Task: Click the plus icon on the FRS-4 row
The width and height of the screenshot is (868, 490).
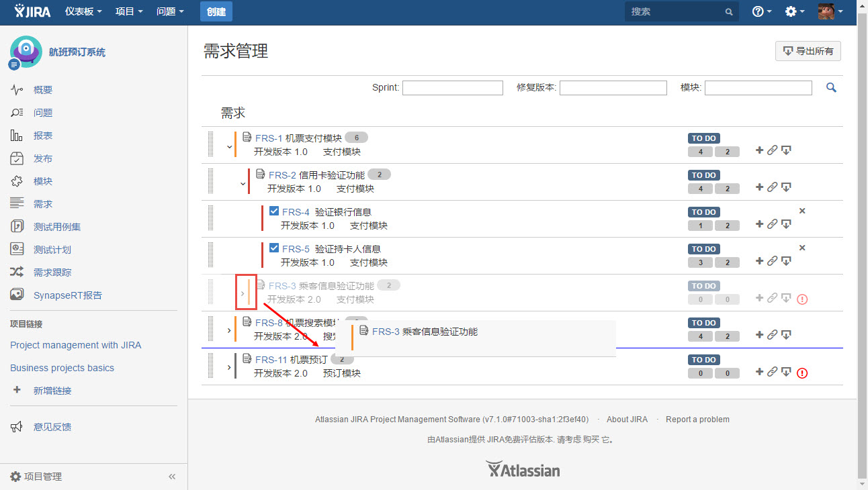Action: [759, 224]
